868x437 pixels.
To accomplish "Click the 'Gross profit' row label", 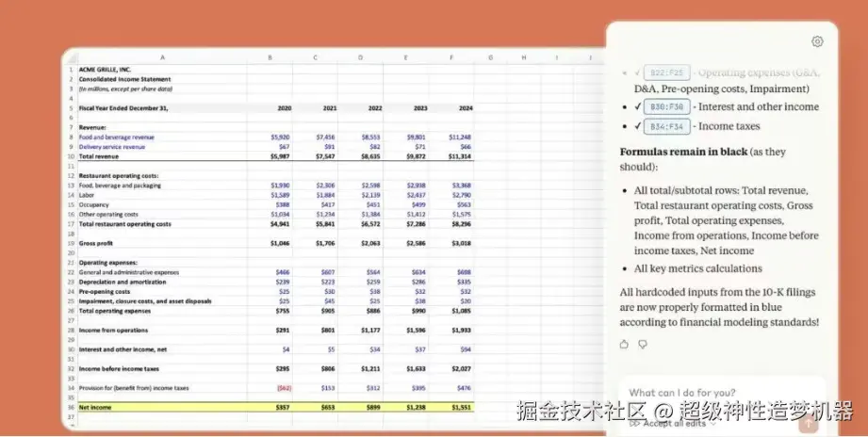I will pyautogui.click(x=95, y=243).
